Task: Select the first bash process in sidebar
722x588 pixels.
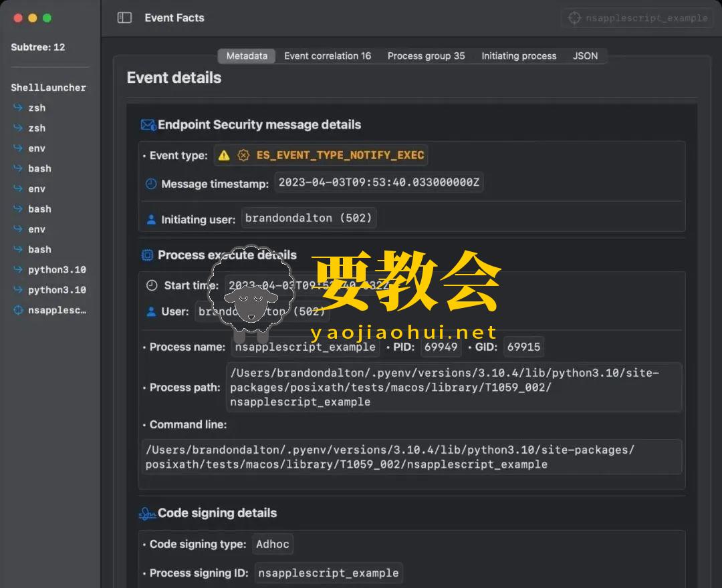Action: click(39, 168)
